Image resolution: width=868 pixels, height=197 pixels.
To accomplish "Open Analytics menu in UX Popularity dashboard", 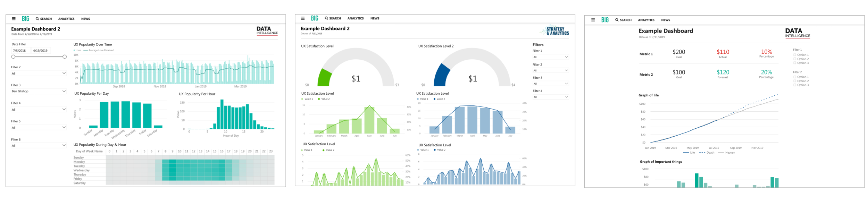I will click(x=66, y=19).
